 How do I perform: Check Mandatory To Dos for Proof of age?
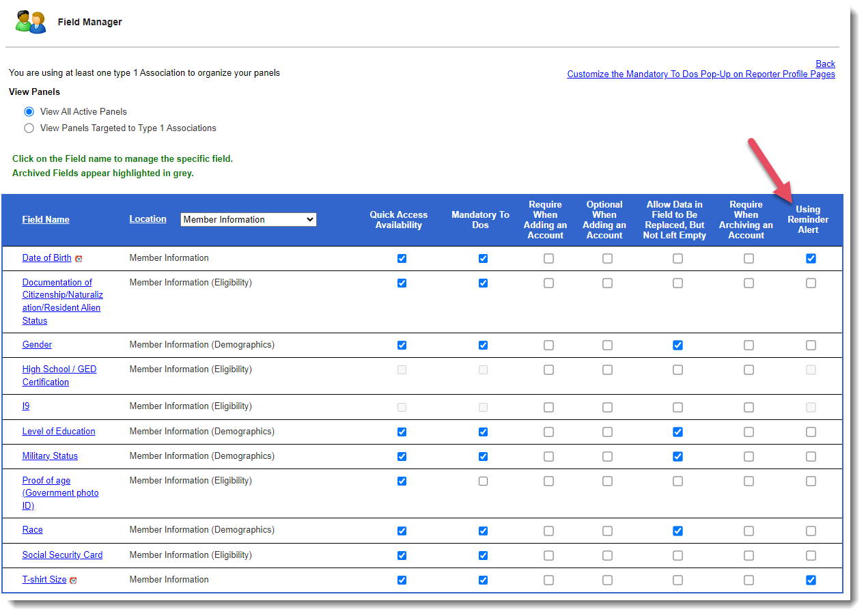point(483,481)
